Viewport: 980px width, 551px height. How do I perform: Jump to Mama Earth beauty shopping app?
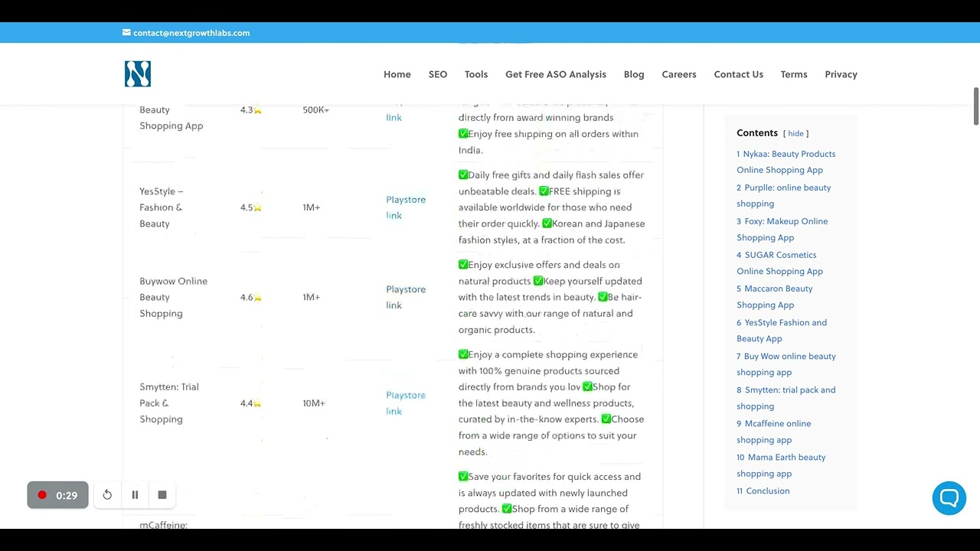click(x=781, y=465)
